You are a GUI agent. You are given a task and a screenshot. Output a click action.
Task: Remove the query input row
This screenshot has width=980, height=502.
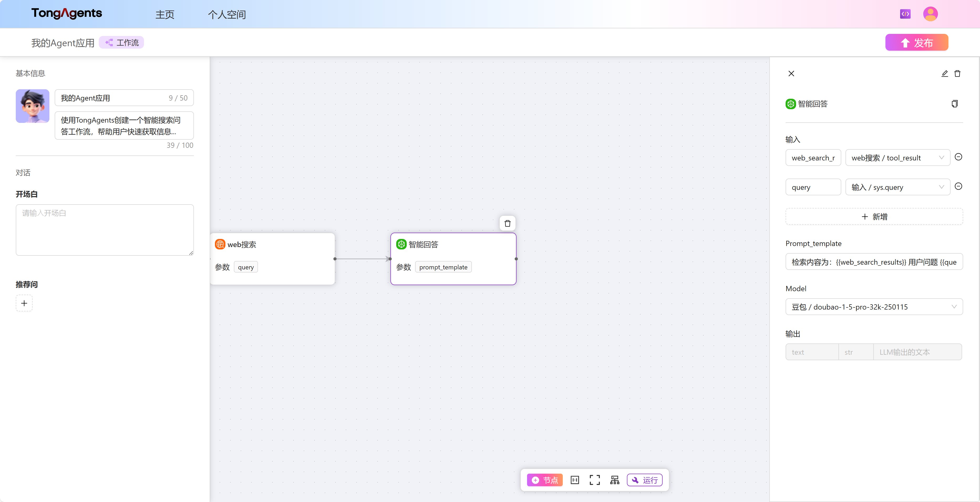(x=959, y=186)
